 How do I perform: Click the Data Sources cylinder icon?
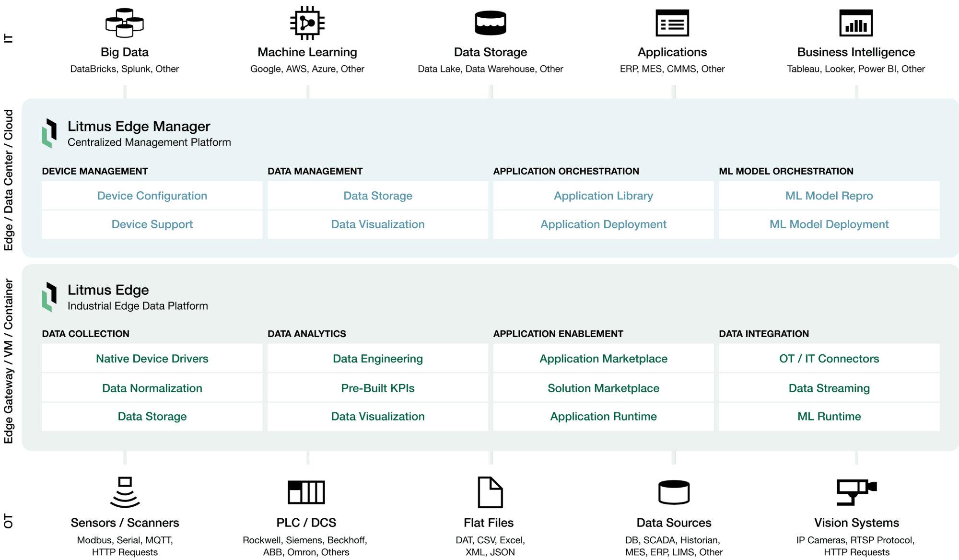(674, 492)
